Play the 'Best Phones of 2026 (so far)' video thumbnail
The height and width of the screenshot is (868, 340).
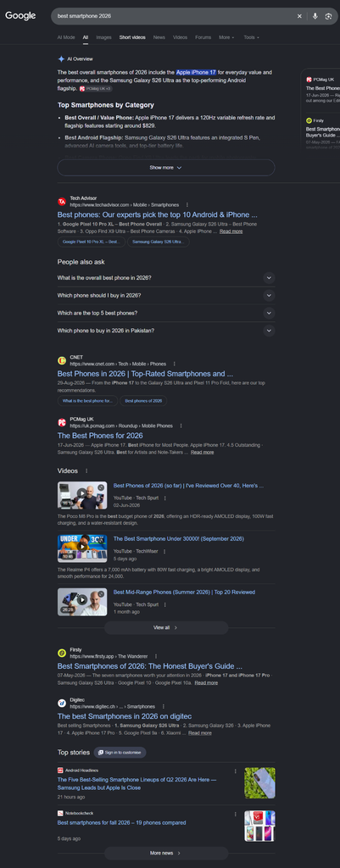[x=82, y=495]
